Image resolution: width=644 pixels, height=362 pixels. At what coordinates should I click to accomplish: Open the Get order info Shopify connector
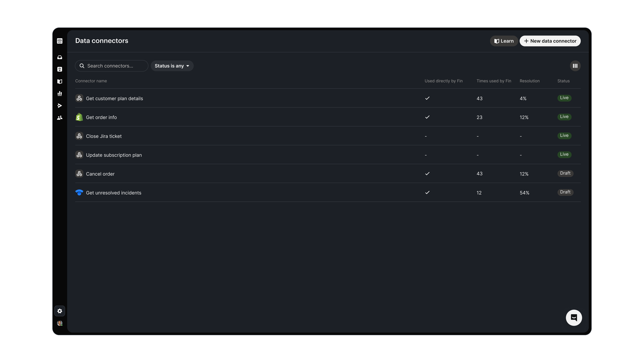(x=101, y=117)
